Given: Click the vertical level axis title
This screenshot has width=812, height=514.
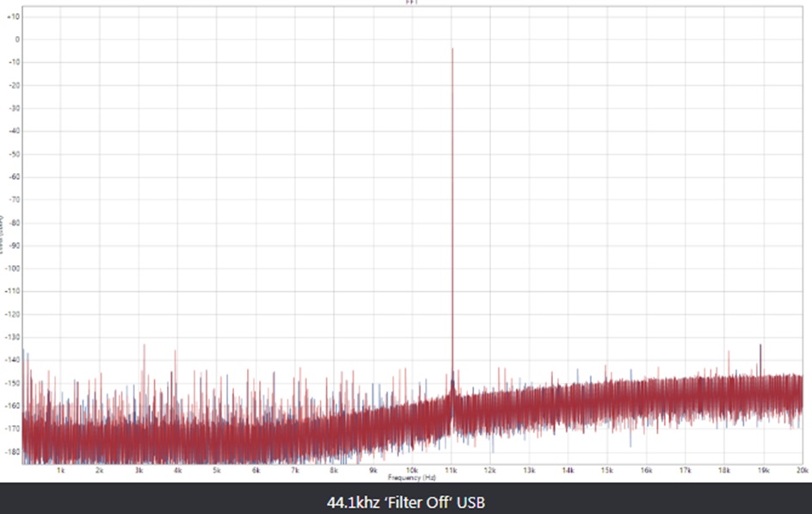Looking at the screenshot, I should (x=3, y=233).
